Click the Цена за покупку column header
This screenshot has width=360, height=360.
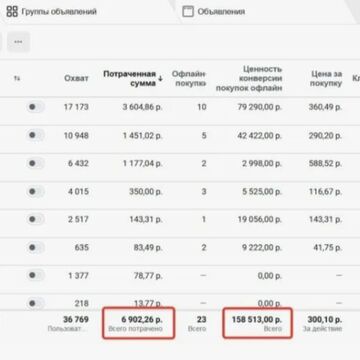tap(326, 79)
